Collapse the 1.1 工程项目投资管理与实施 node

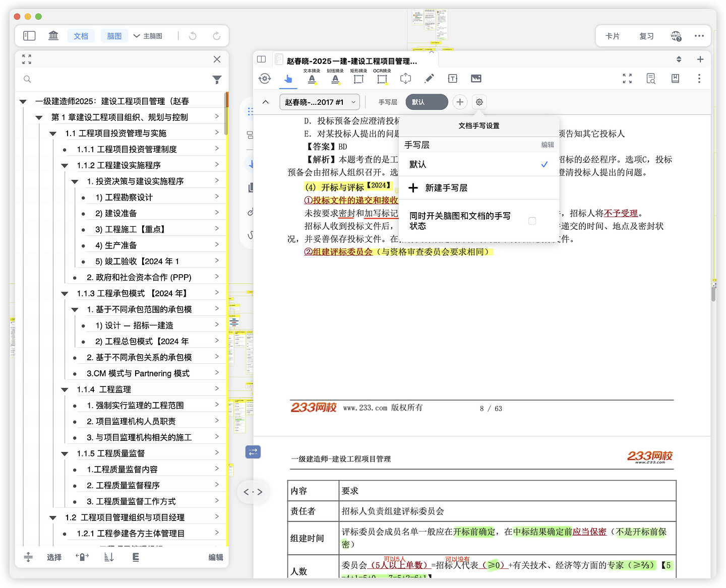(x=53, y=134)
